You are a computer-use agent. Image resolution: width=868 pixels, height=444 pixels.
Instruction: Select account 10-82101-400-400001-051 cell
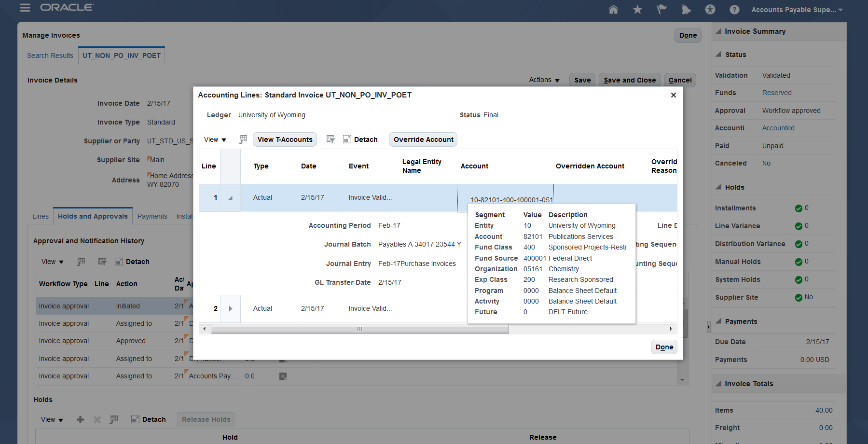click(x=506, y=198)
